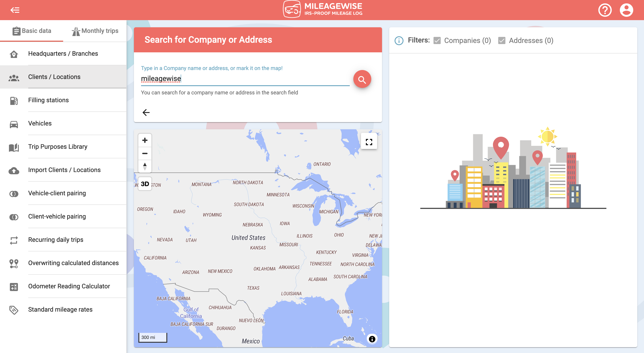Click the red search magnifier button

pos(362,79)
